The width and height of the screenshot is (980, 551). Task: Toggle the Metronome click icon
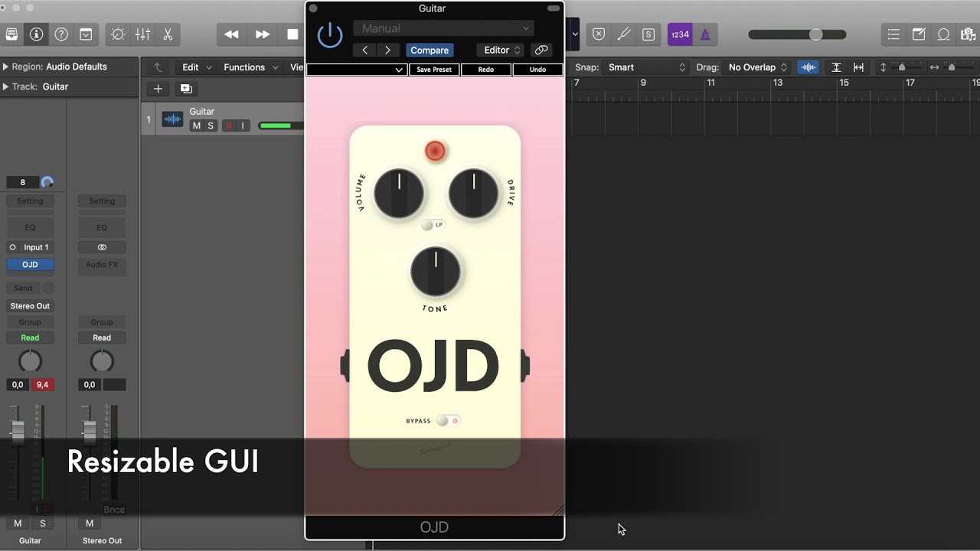[x=705, y=34]
